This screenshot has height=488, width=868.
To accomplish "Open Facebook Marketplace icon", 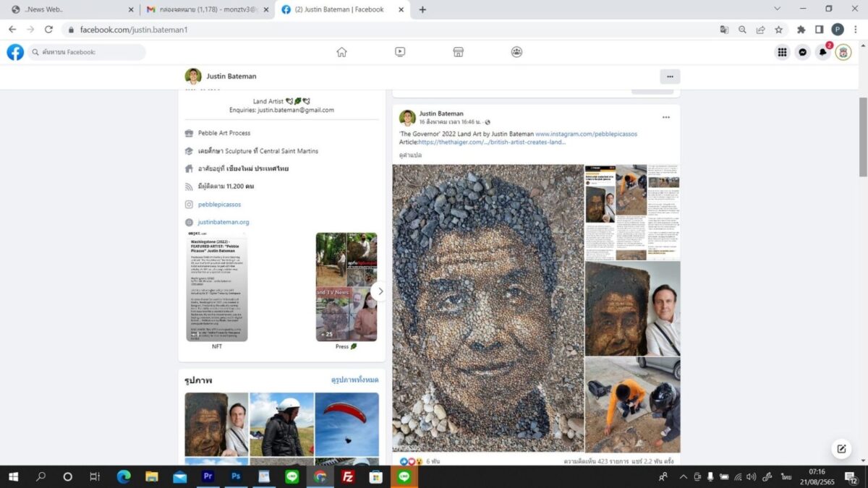I will 458,52.
